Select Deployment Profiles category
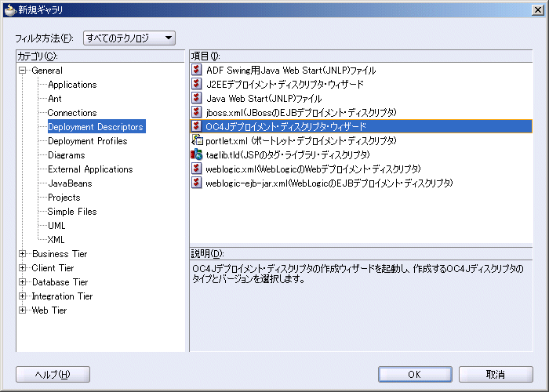 click(x=88, y=141)
